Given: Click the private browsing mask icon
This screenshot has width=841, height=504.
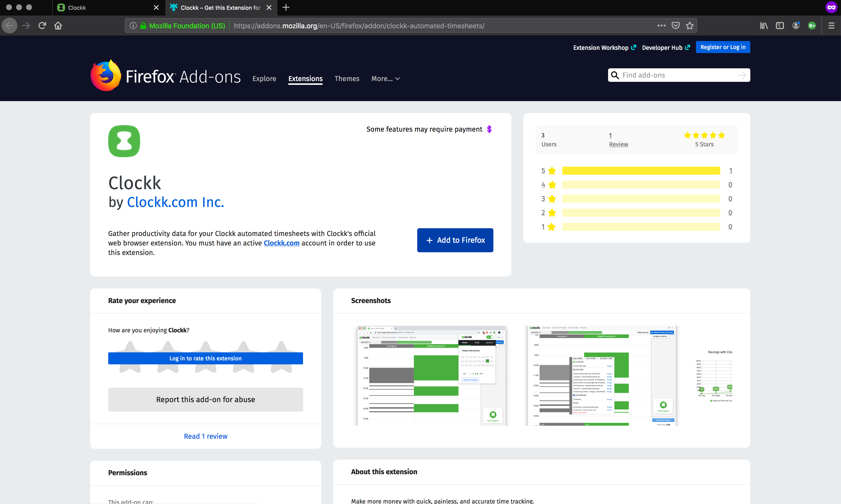Looking at the screenshot, I should point(831,7).
